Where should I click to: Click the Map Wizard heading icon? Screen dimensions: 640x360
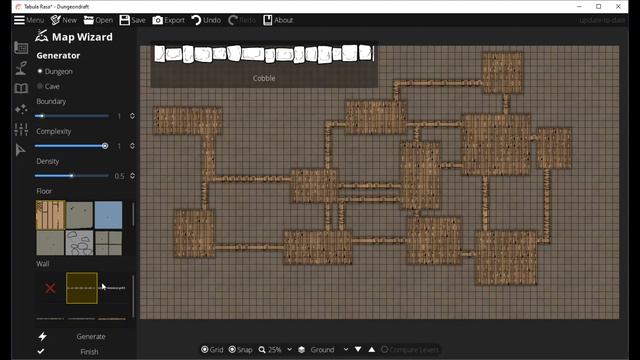42,36
